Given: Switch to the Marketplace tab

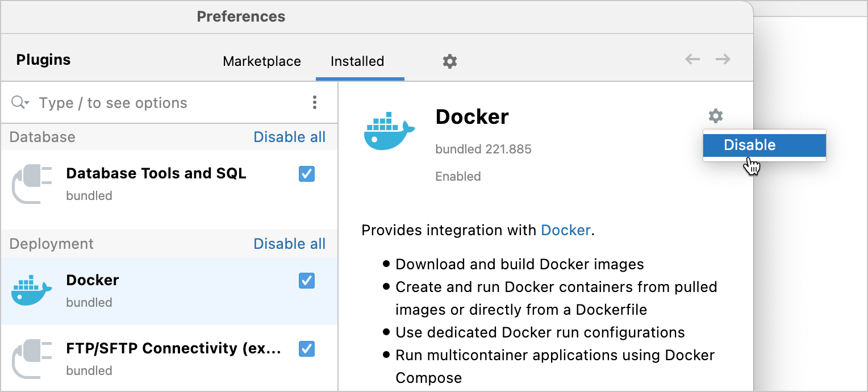Looking at the screenshot, I should tap(262, 61).
